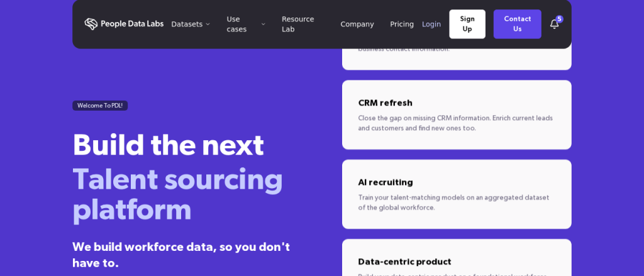The width and height of the screenshot is (644, 276).
Task: Go to the Pricing page
Action: click(402, 25)
